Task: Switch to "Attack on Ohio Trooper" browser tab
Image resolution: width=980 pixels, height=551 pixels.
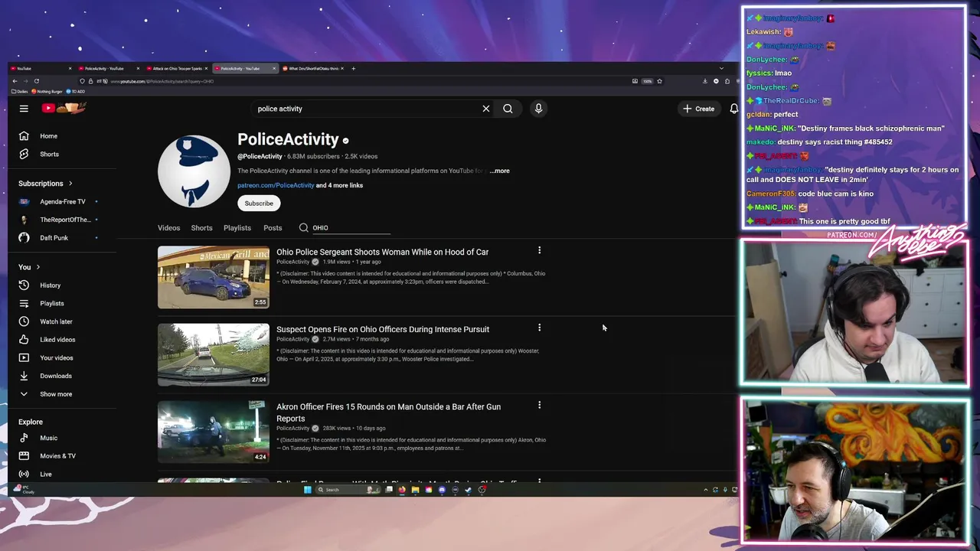Action: tap(177, 68)
